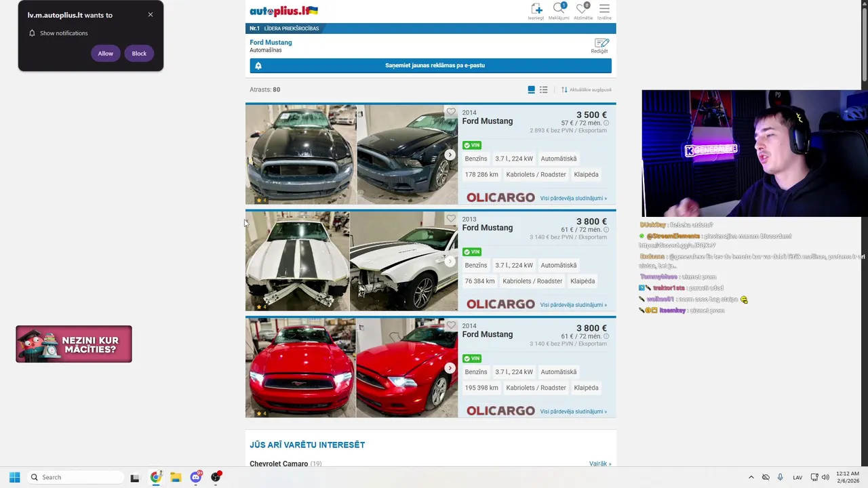
Task: Open Task View in the taskbar
Action: click(x=134, y=477)
